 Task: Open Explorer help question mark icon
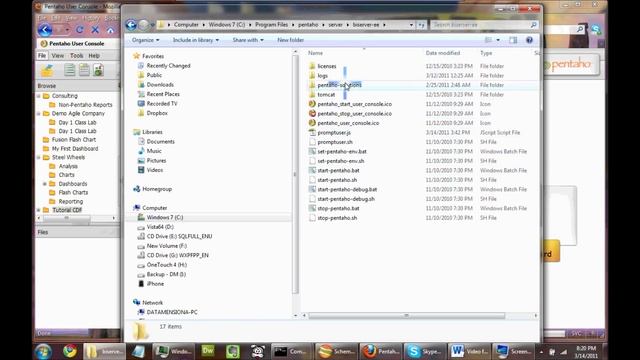(x=529, y=40)
